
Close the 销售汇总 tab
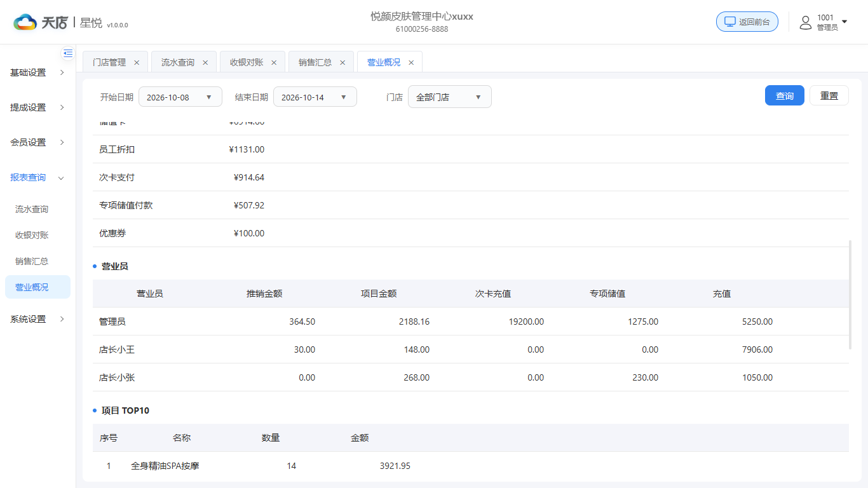tap(342, 62)
